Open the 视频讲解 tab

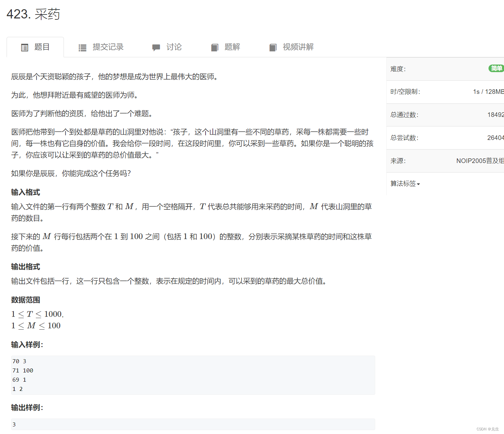(x=291, y=47)
